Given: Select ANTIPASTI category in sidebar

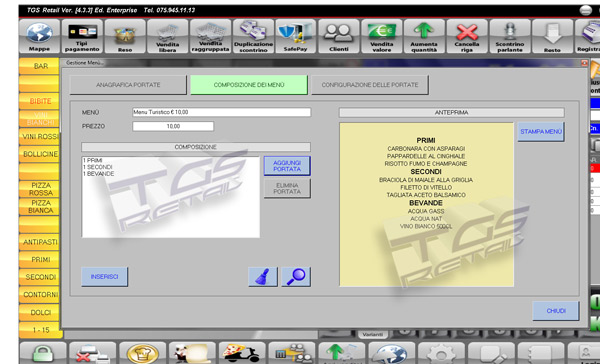Looking at the screenshot, I should coord(39,242).
